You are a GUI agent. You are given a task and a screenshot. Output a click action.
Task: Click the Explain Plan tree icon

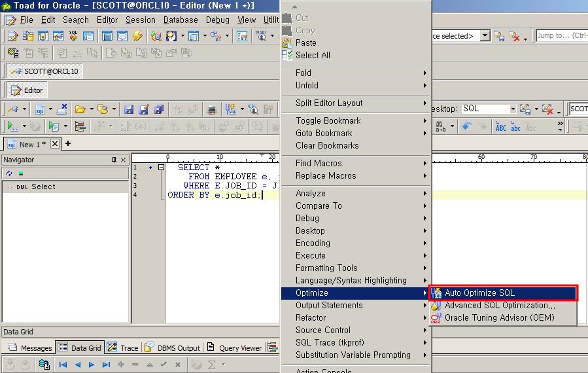pos(80,126)
